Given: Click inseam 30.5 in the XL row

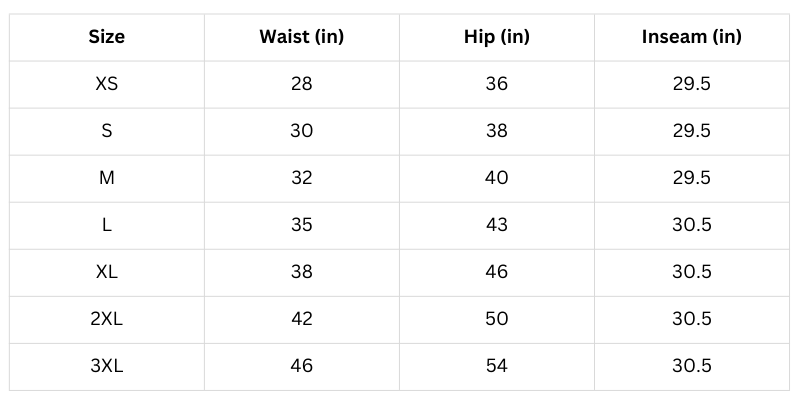Looking at the screenshot, I should 691,272.
